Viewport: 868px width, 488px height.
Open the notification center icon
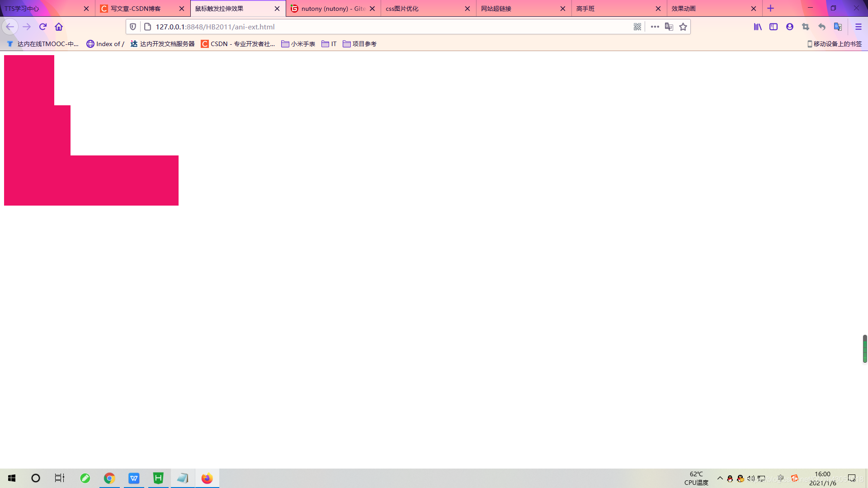[x=852, y=478]
